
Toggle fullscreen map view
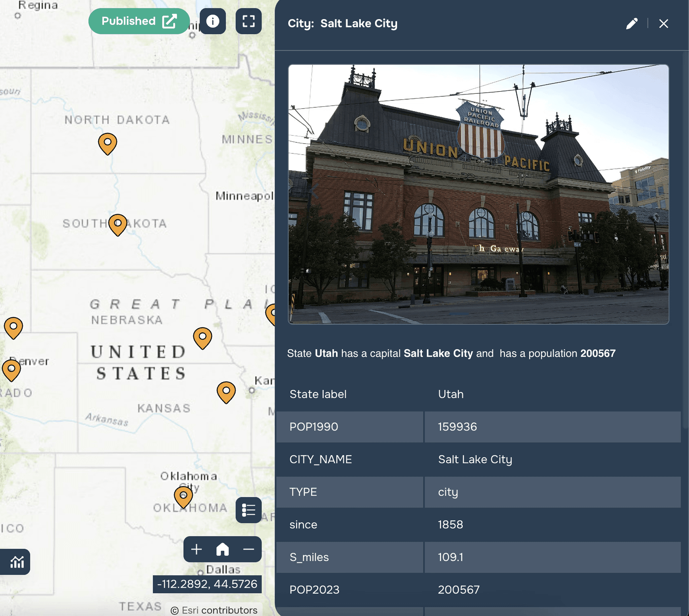[x=249, y=21]
